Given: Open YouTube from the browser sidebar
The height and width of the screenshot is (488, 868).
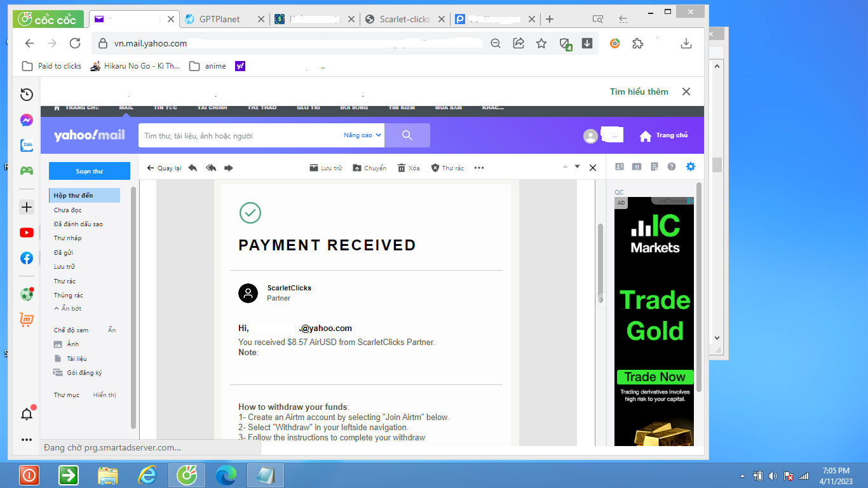Looking at the screenshot, I should coord(27,233).
